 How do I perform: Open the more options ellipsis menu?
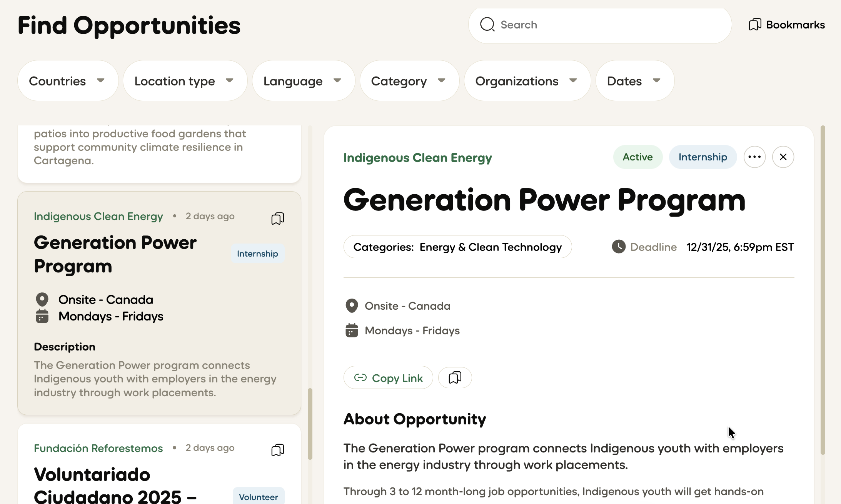point(754,157)
